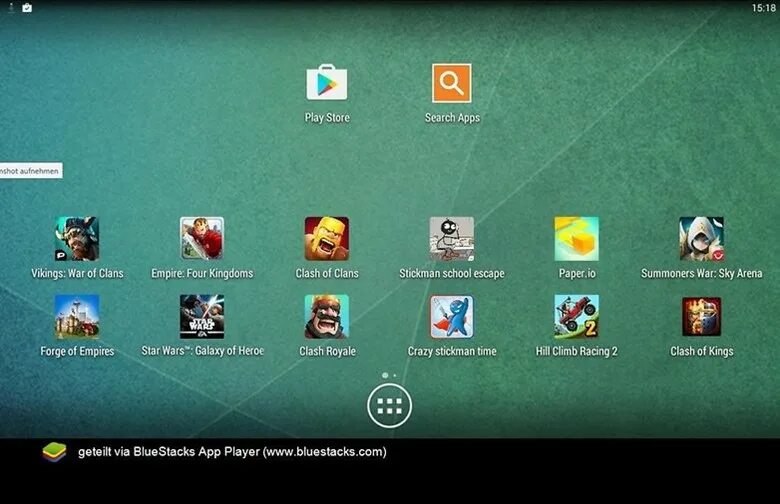Click the "Clash of Kings" label text
Image resolution: width=780 pixels, height=504 pixels.
click(x=702, y=351)
